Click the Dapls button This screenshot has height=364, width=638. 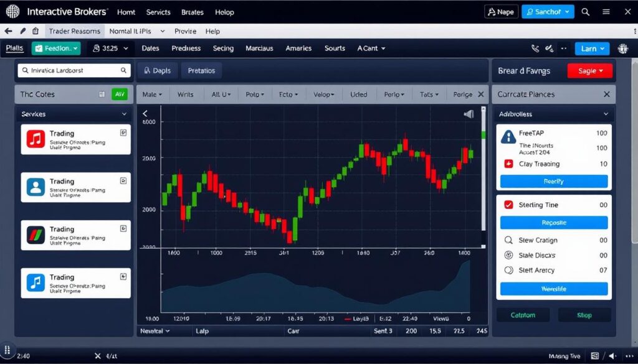point(157,71)
